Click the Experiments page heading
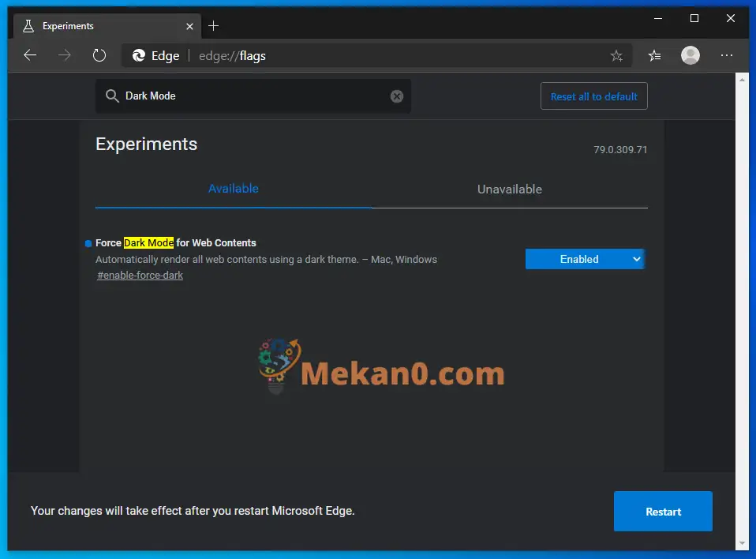Viewport: 756px width, 559px height. point(146,144)
